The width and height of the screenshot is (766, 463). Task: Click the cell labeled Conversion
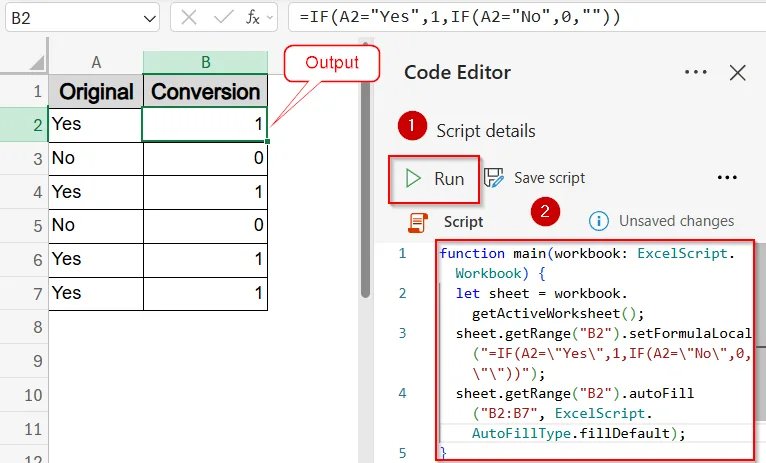206,91
